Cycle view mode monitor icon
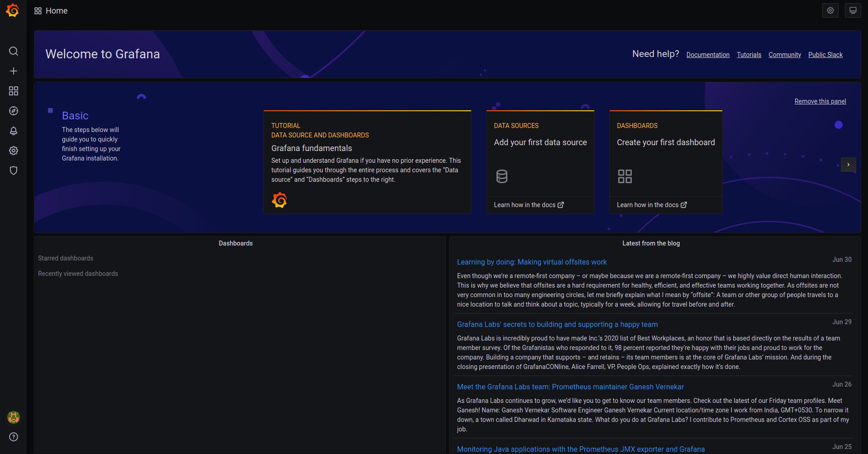 pos(853,10)
